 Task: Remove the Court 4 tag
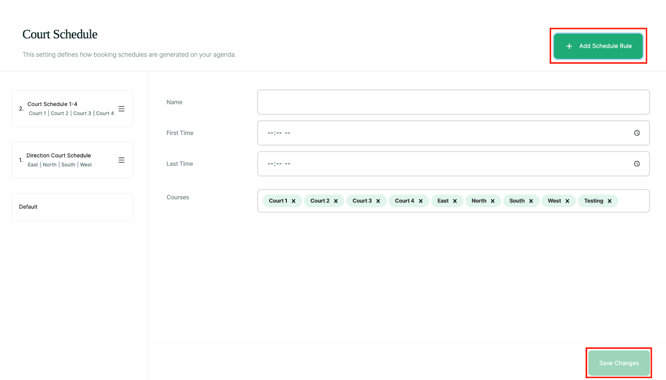(420, 201)
